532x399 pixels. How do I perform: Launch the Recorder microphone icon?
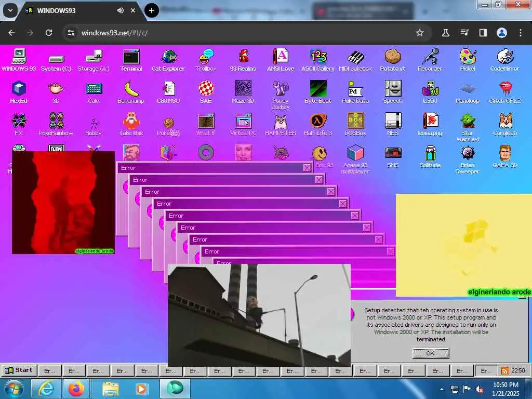point(430,60)
